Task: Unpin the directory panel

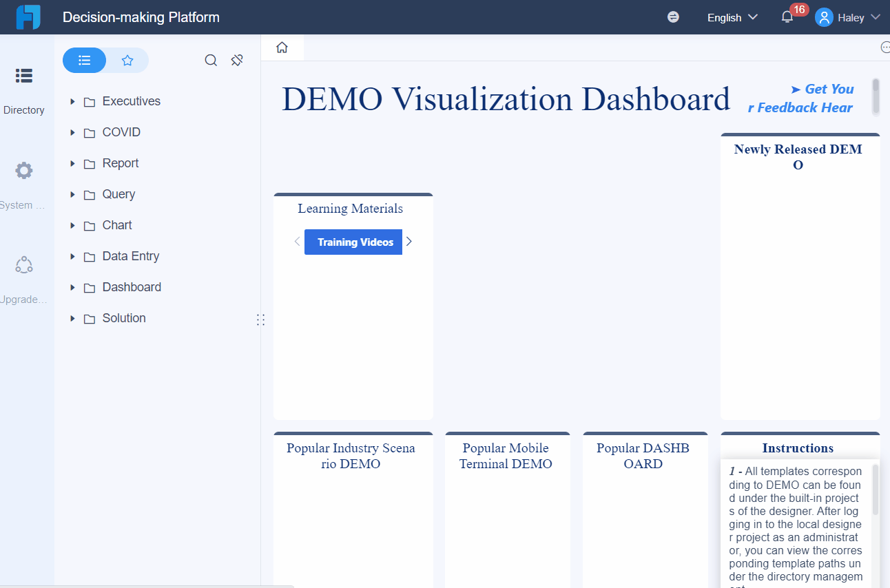Action: (237, 60)
